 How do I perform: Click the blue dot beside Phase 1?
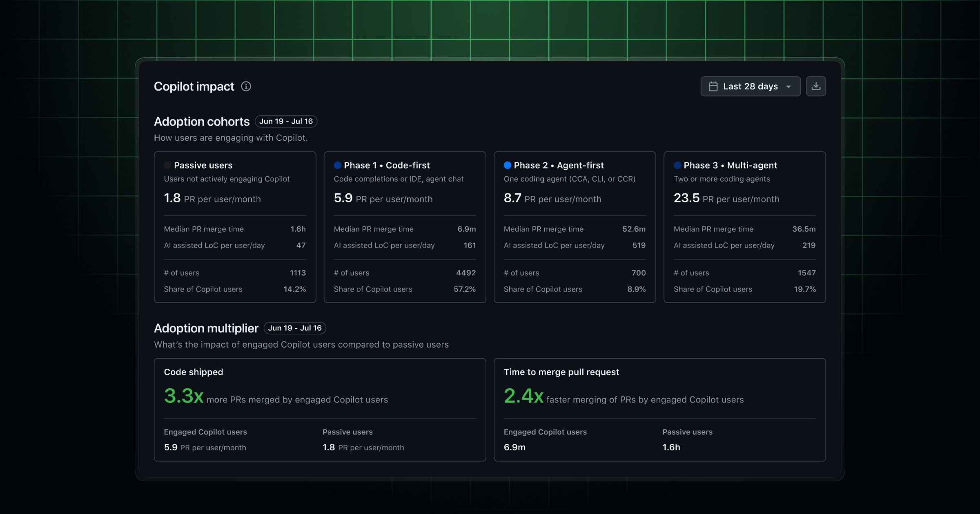click(x=337, y=165)
